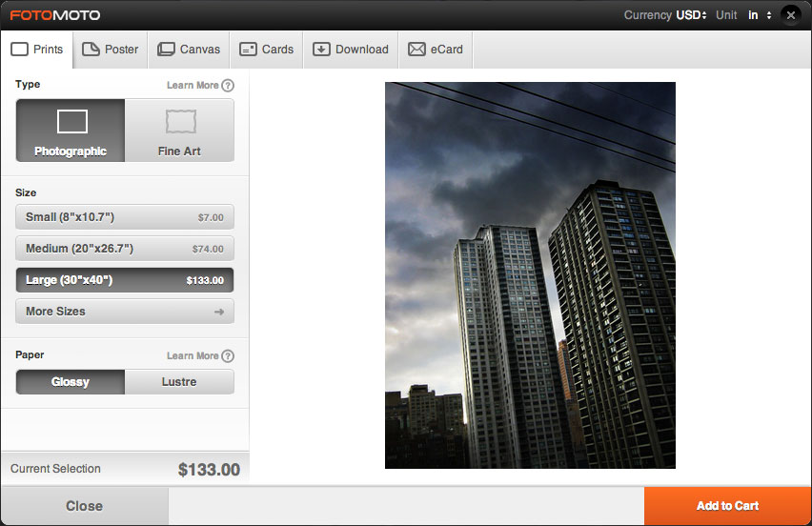812x526 pixels.
Task: Switch to the Poster tab
Action: 111,50
